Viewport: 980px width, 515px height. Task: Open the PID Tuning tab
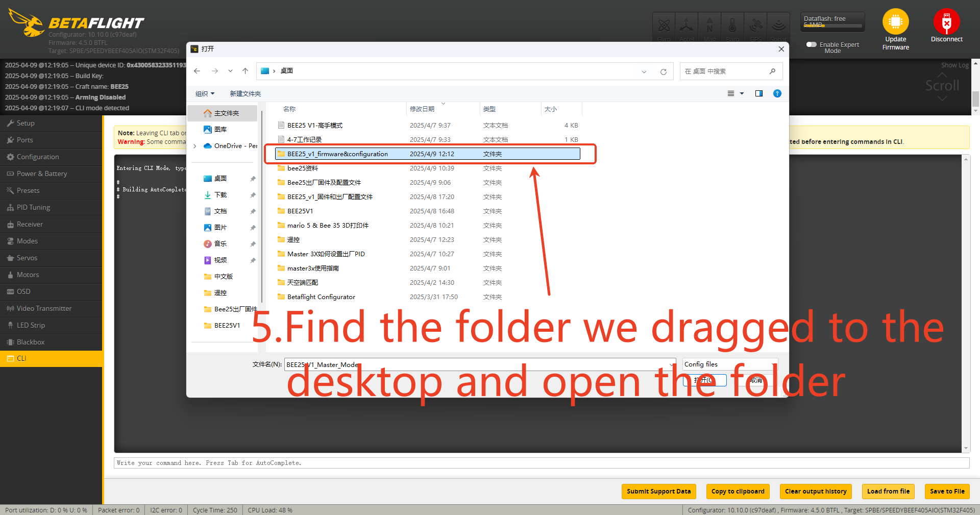click(51, 207)
